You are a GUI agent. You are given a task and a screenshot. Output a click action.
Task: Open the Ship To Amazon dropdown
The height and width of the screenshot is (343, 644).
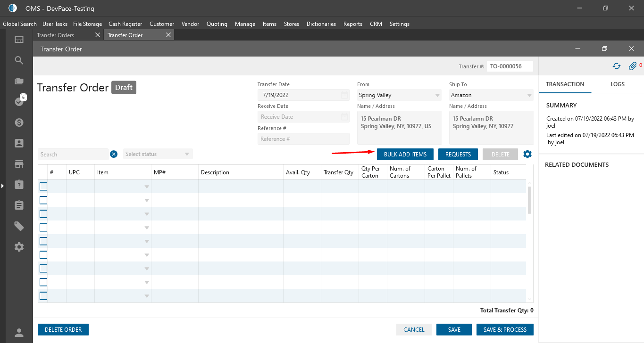(491, 95)
